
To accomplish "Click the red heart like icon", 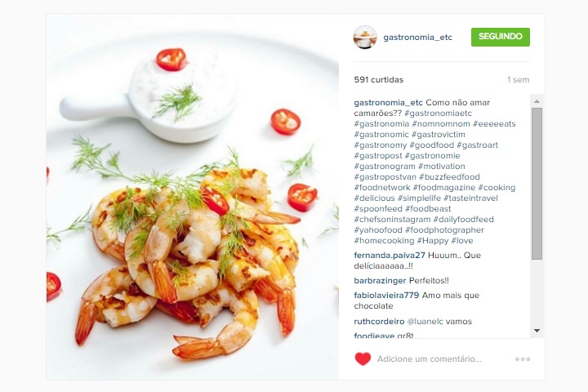I will [x=363, y=359].
